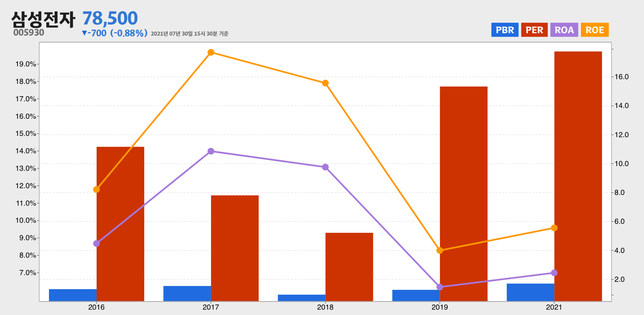Click the 2021 ROA purple data point
Viewport: 644px width, 315px height.
(x=554, y=273)
